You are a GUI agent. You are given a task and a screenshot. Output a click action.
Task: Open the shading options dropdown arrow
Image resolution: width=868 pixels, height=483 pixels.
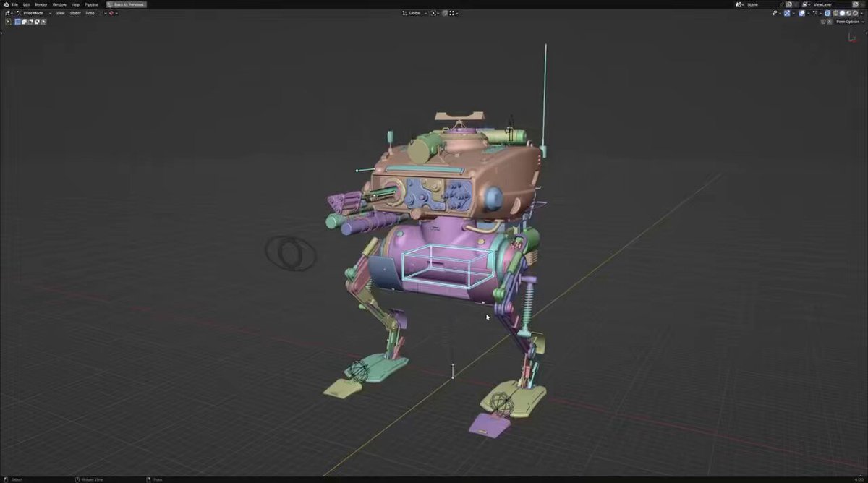(862, 13)
